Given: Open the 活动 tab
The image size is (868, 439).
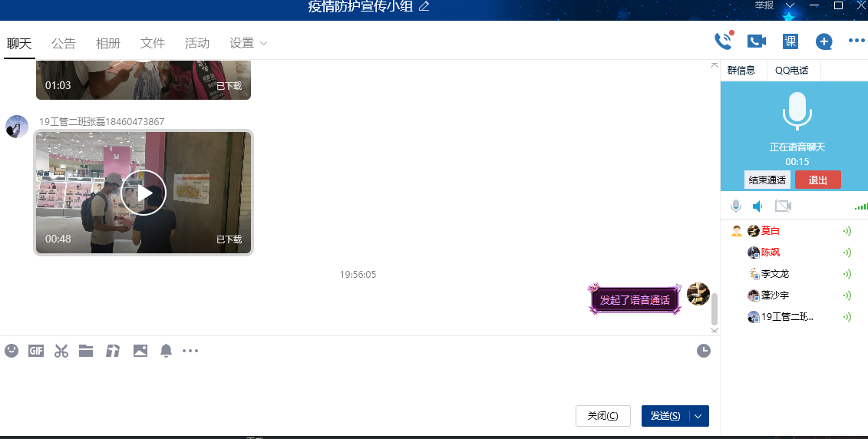Looking at the screenshot, I should (x=197, y=43).
